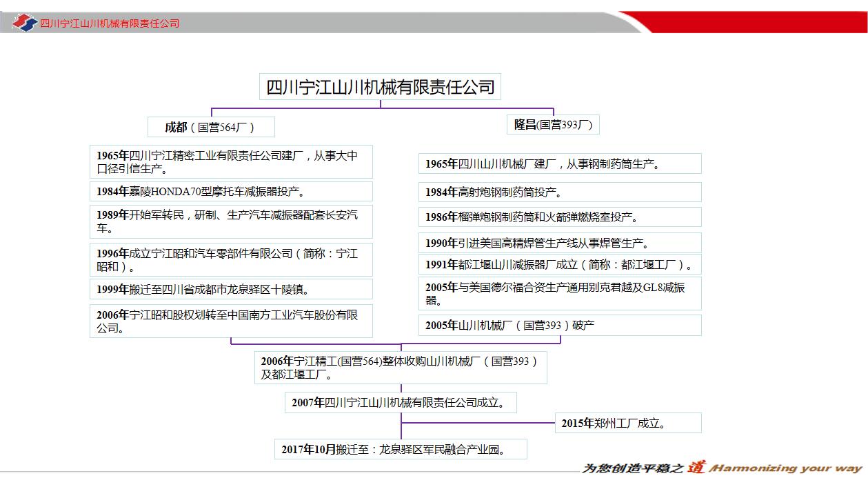Select the 1984年嘉陵HONDA70 event box
868x487 pixels.
(x=230, y=191)
